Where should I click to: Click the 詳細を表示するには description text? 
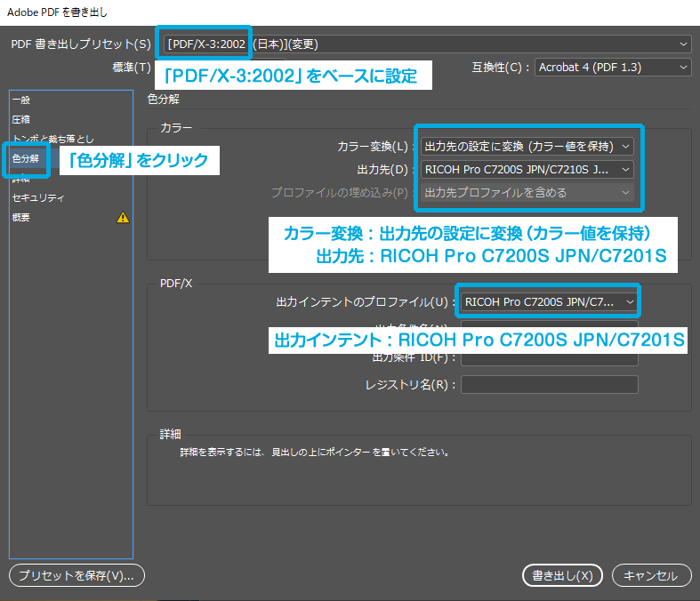point(315,453)
